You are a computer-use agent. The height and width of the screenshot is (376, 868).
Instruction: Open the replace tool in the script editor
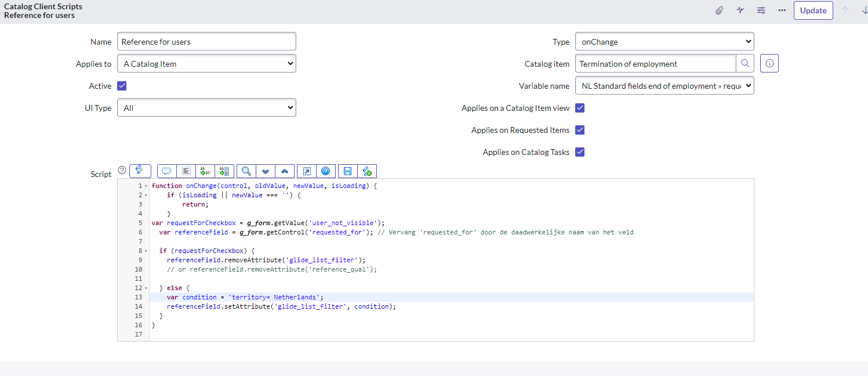pos(205,171)
